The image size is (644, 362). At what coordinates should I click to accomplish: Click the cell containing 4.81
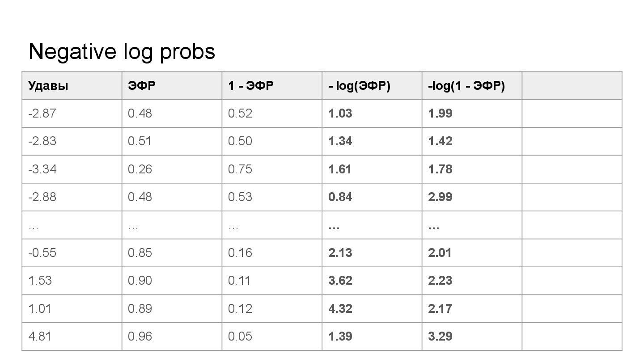40,337
